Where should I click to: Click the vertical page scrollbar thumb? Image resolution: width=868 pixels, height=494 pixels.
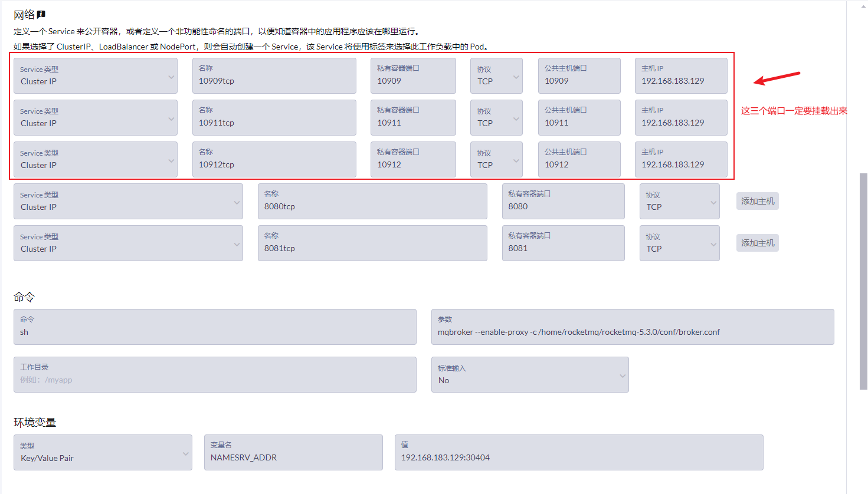[x=863, y=281]
